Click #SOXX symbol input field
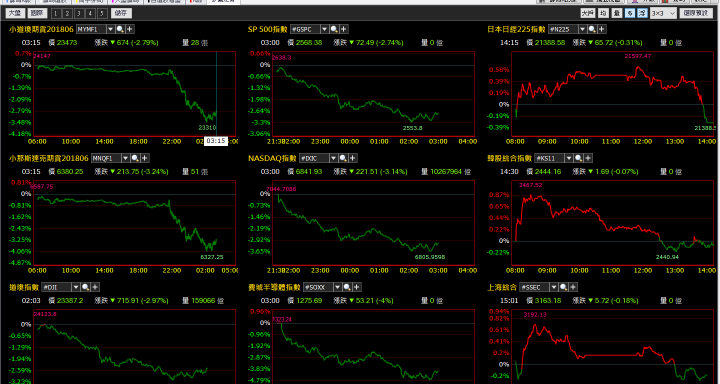Image resolution: width=720 pixels, height=384 pixels. (319, 288)
